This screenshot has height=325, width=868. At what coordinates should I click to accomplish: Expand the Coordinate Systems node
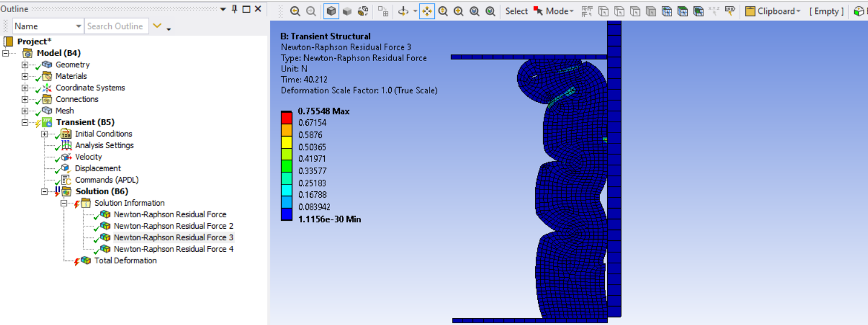(x=25, y=88)
